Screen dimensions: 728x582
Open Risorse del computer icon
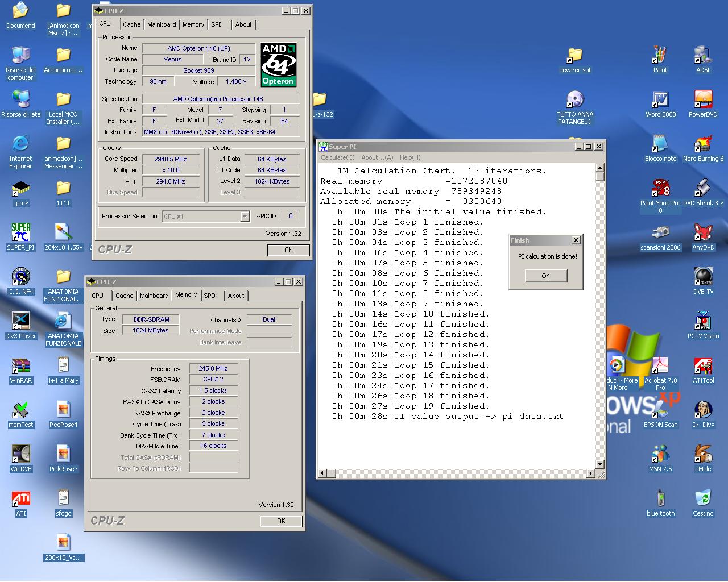pyautogui.click(x=20, y=63)
